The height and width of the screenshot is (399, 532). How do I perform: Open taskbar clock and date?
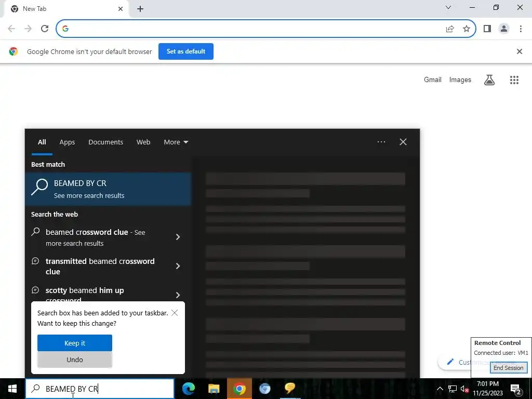488,389
